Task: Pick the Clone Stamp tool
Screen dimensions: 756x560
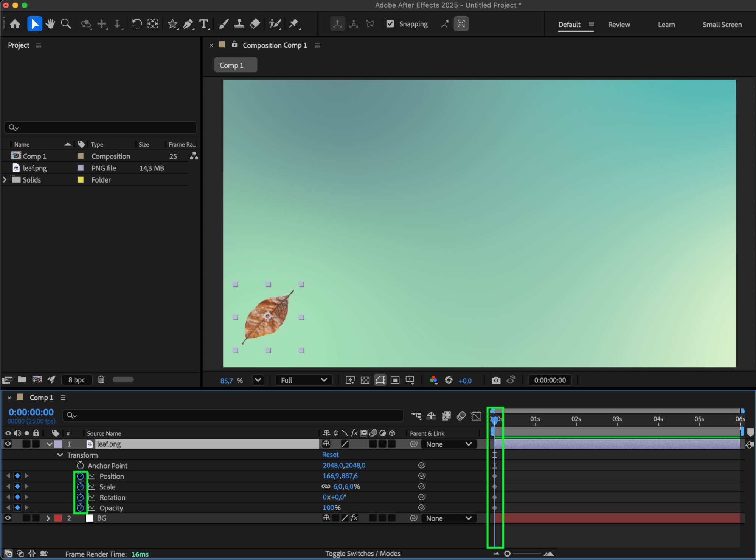Action: pyautogui.click(x=239, y=24)
